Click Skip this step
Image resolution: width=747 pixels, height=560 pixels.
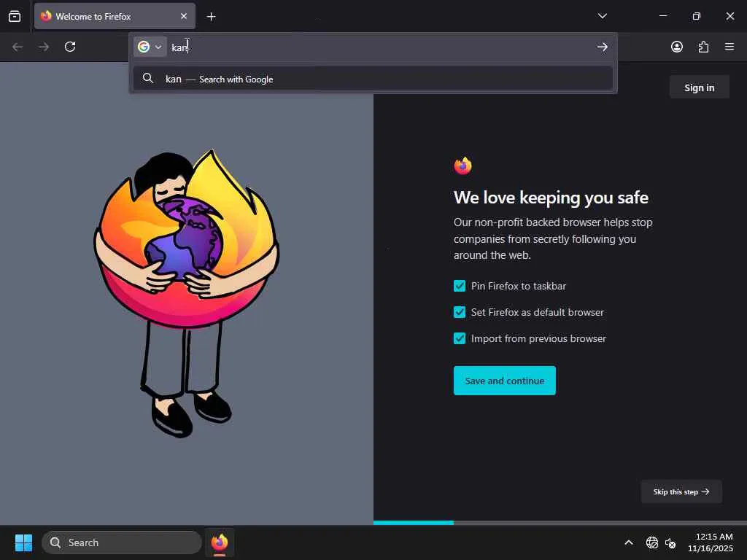coord(681,491)
